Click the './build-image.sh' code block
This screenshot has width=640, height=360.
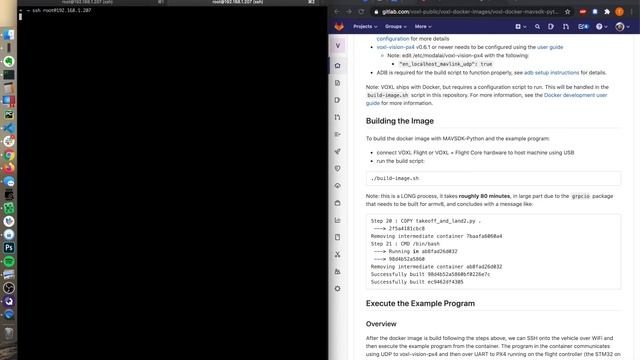493,178
